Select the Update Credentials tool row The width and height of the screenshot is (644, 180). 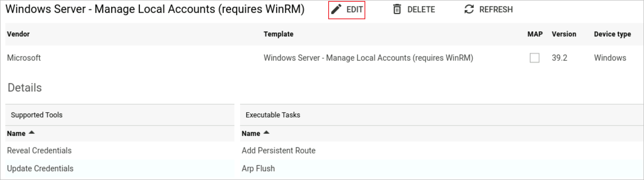[120, 169]
